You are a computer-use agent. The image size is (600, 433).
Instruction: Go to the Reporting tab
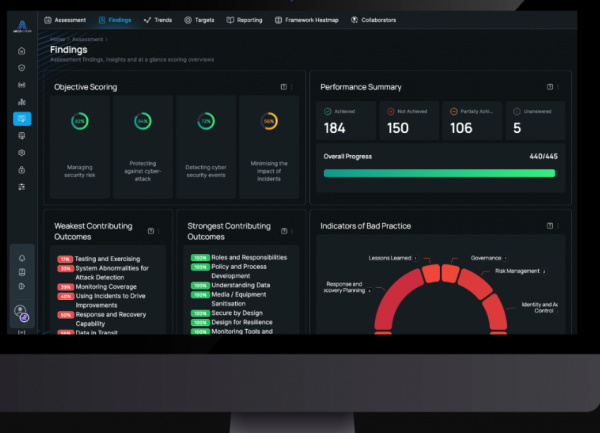[245, 19]
